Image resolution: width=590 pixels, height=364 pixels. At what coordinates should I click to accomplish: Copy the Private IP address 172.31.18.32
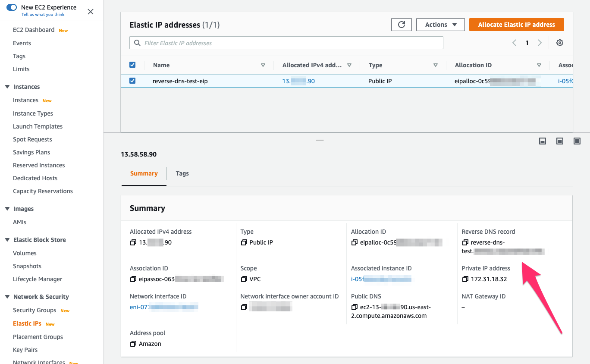point(465,279)
